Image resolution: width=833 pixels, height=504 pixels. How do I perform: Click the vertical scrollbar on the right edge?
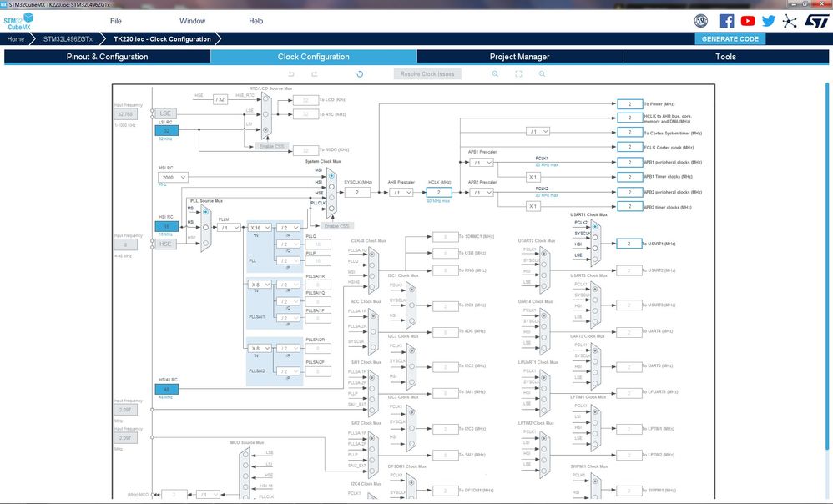pyautogui.click(x=827, y=265)
